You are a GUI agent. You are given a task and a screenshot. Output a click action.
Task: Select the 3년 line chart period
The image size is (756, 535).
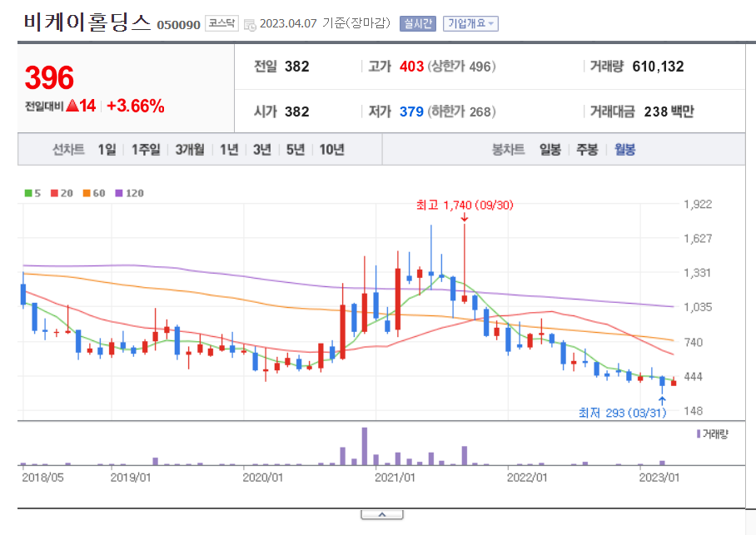[x=261, y=150]
